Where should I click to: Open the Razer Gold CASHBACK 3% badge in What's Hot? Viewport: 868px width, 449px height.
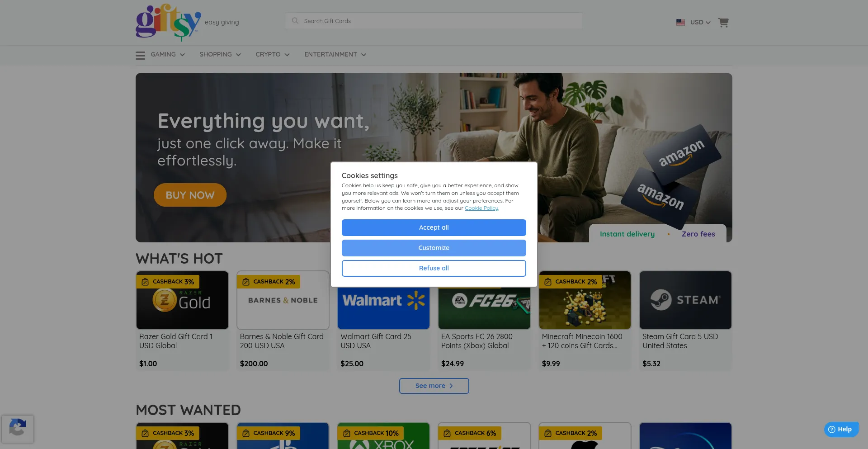click(168, 281)
